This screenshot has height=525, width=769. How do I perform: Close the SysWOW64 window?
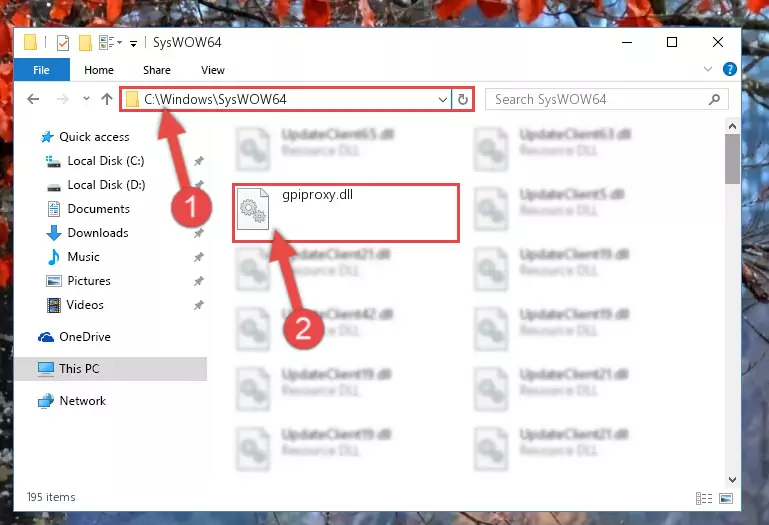tap(718, 43)
